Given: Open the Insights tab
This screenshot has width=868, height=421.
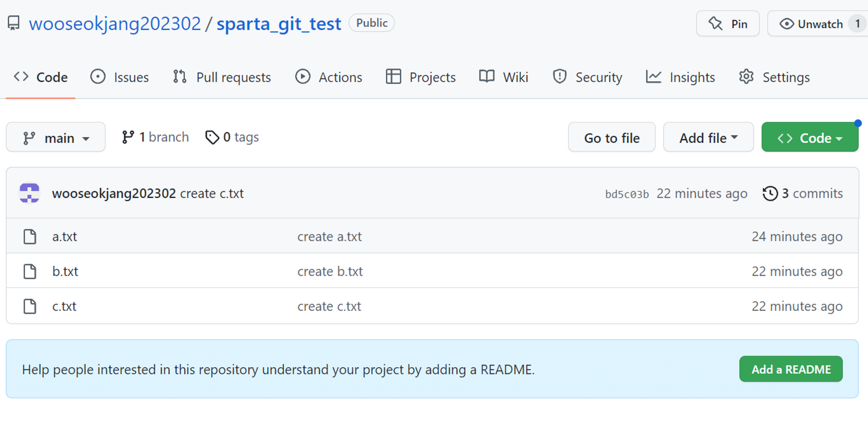Looking at the screenshot, I should (680, 77).
